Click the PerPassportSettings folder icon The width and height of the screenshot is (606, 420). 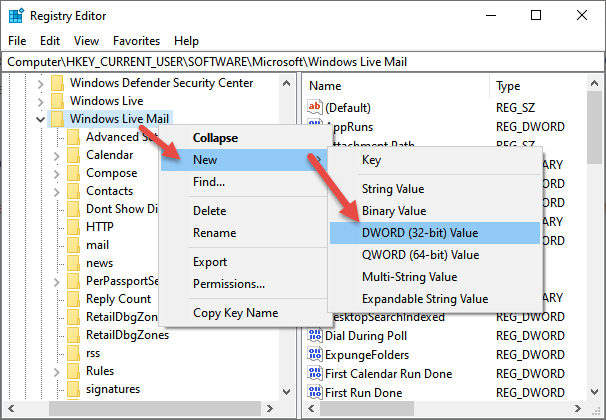coord(73,281)
